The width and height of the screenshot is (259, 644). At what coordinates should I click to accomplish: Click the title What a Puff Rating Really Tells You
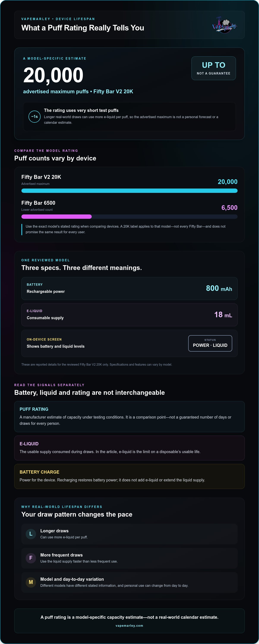[83, 28]
